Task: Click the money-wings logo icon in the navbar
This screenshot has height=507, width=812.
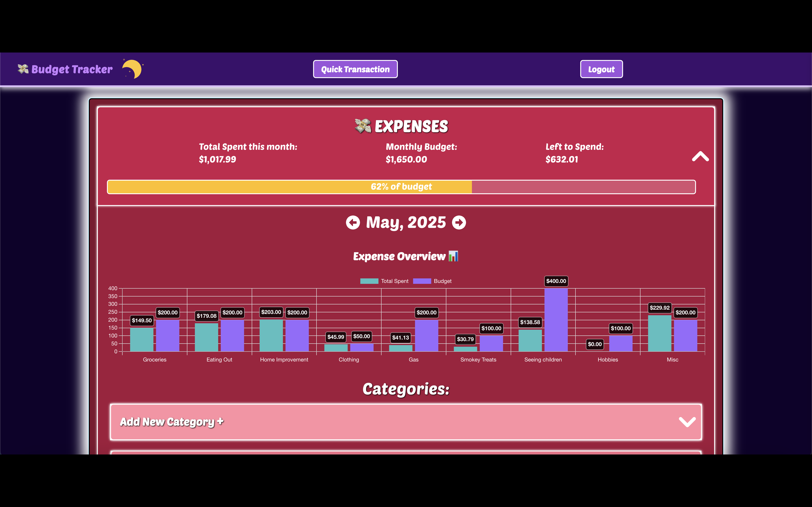Action: coord(23,69)
